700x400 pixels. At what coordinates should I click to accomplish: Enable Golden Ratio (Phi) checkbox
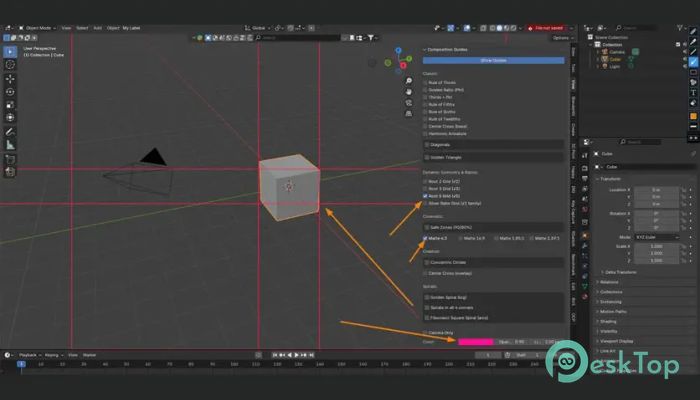[425, 90]
